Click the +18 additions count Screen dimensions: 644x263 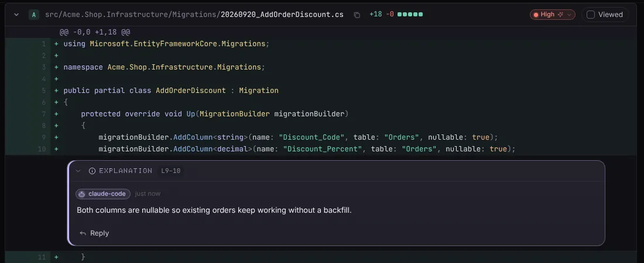pyautogui.click(x=375, y=15)
